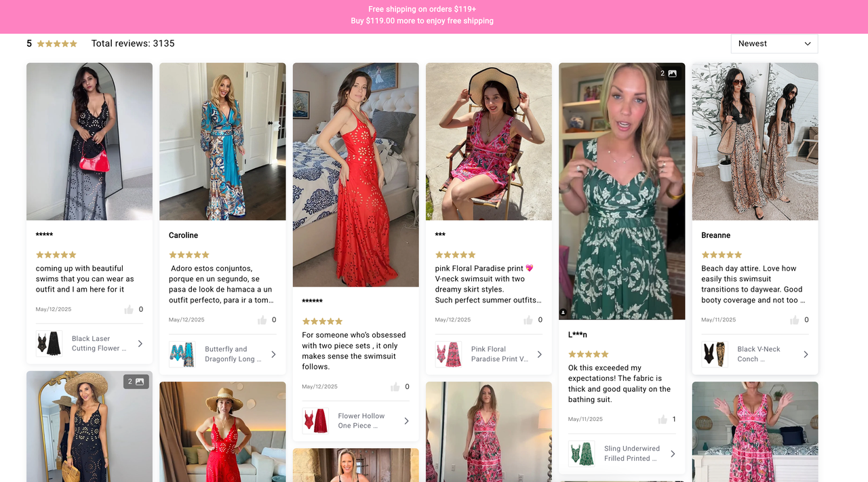This screenshot has width=868, height=482.
Task: Click thumbs-up icon on L***n's review
Action: pos(663,420)
